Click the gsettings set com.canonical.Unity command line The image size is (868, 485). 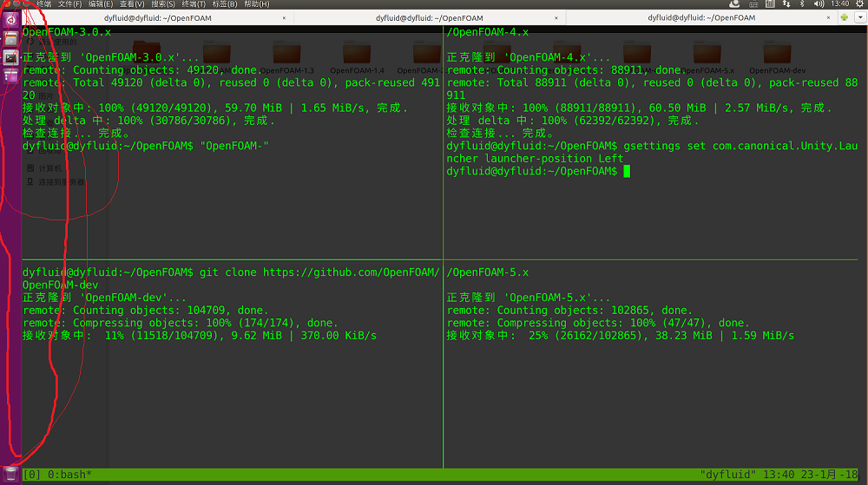click(652, 152)
